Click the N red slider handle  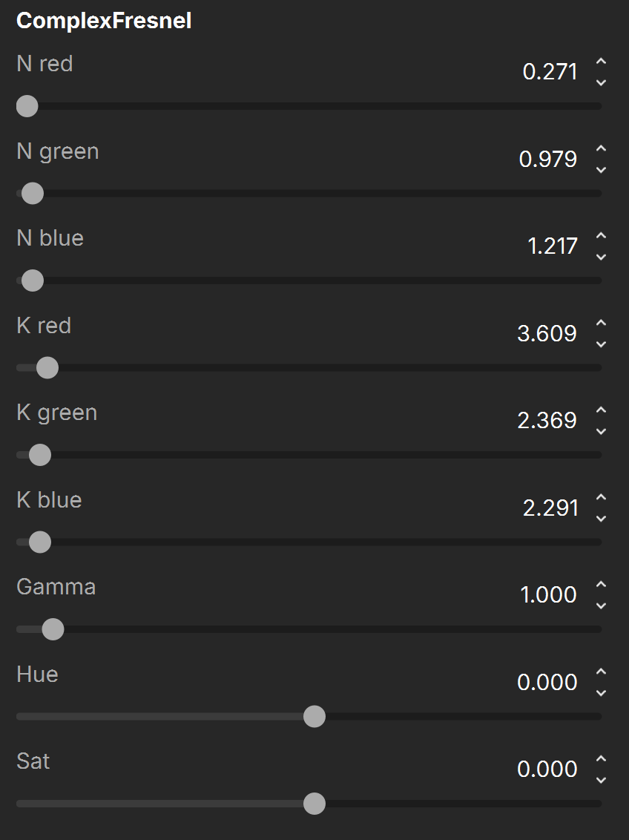(27, 106)
